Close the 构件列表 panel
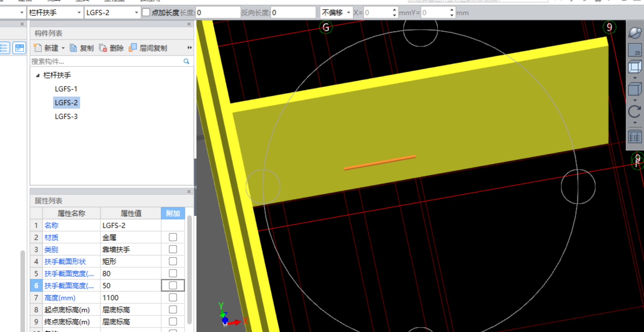 (x=189, y=24)
